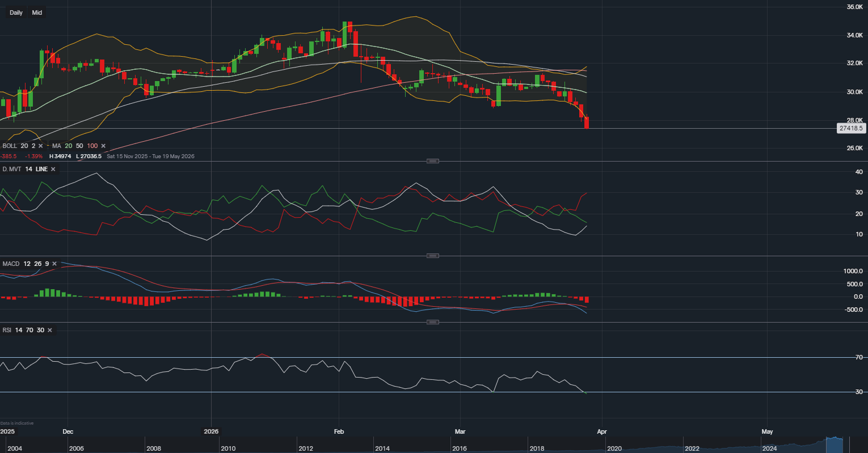Toggle the green MA 20 line via its label
Viewport: 868px width, 453px height.
[68, 146]
